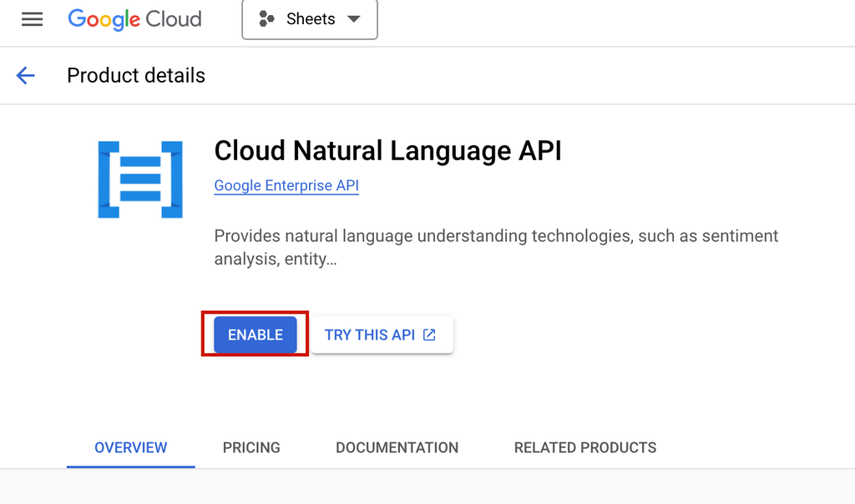Open the Sheets project selector dropdown
This screenshot has width=855, height=504.
[310, 19]
